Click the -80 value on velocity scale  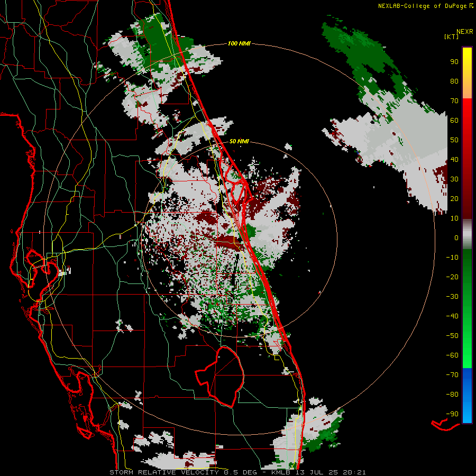[452, 395]
